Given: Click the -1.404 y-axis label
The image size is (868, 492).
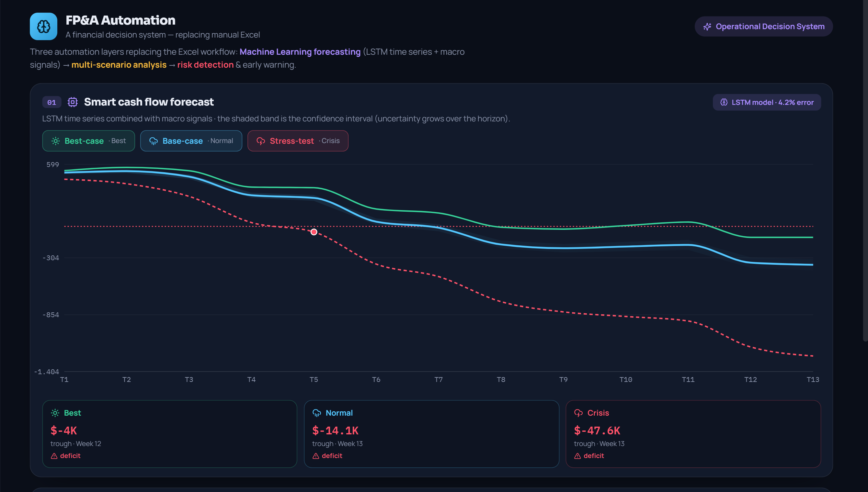Looking at the screenshot, I should [x=47, y=372].
